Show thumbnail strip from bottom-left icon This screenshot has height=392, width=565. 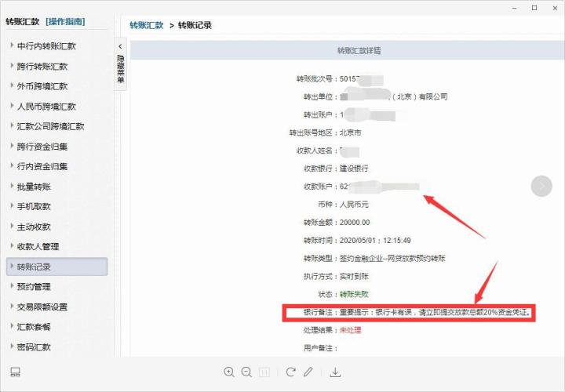pos(15,372)
